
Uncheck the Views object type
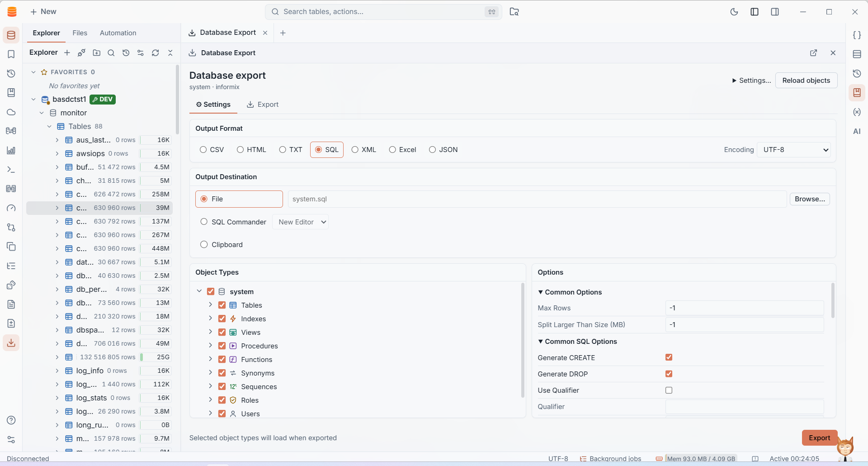coord(222,332)
